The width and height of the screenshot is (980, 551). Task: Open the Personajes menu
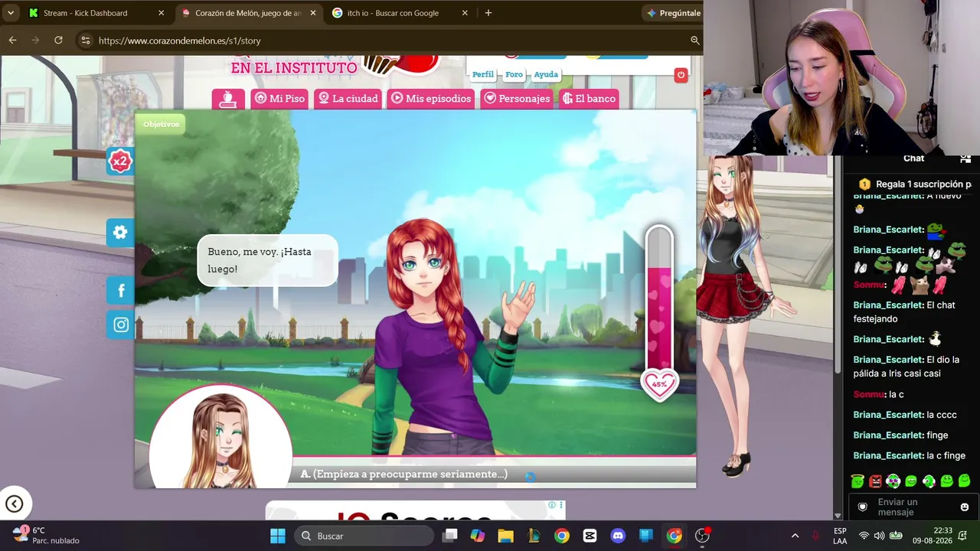[x=517, y=99]
